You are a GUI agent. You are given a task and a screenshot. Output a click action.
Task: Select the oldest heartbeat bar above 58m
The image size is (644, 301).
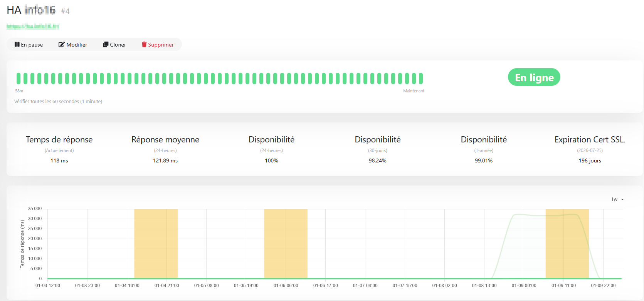click(18, 79)
